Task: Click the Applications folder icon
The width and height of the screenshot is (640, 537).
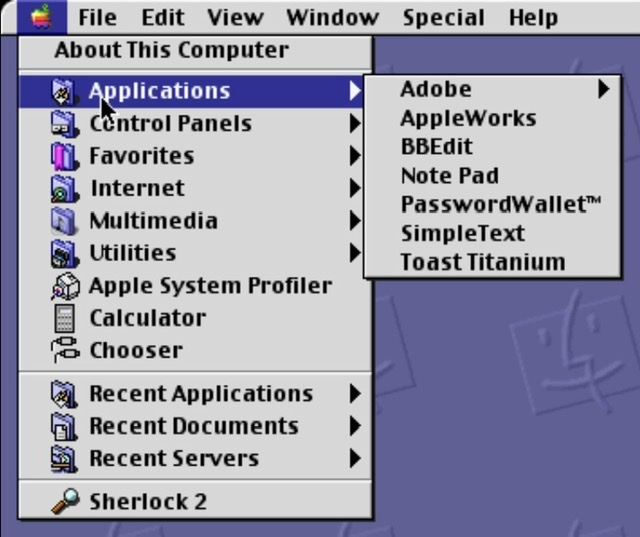Action: pos(64,91)
